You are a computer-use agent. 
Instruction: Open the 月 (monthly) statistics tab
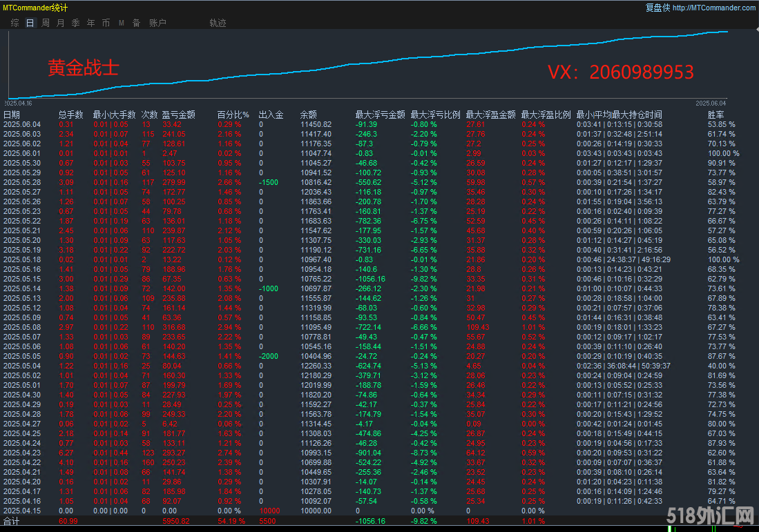point(61,23)
